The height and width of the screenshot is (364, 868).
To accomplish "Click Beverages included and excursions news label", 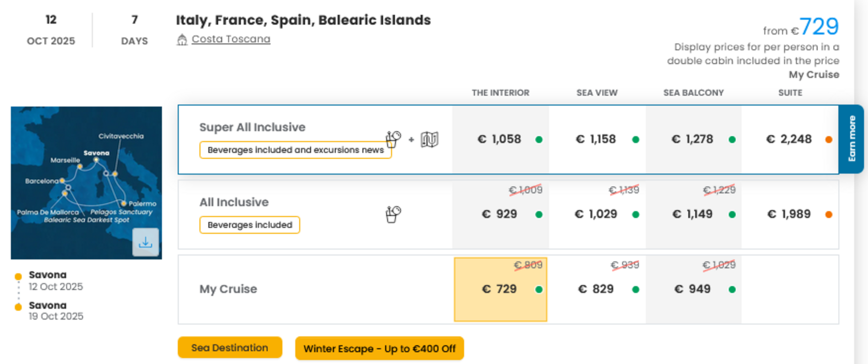I will [x=296, y=150].
